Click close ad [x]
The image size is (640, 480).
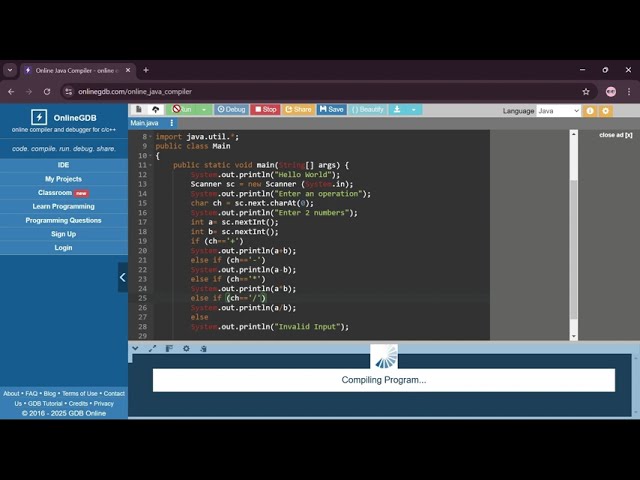[x=616, y=135]
